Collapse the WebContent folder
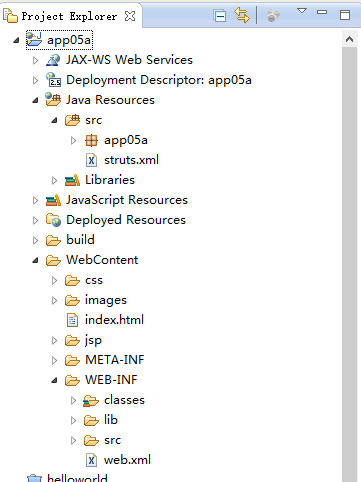This screenshot has width=361, height=482. pyautogui.click(x=35, y=261)
